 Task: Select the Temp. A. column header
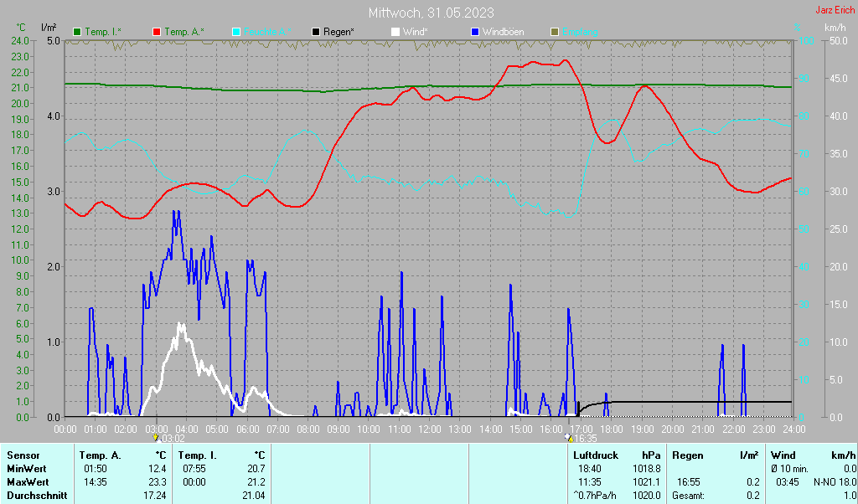coord(100,455)
